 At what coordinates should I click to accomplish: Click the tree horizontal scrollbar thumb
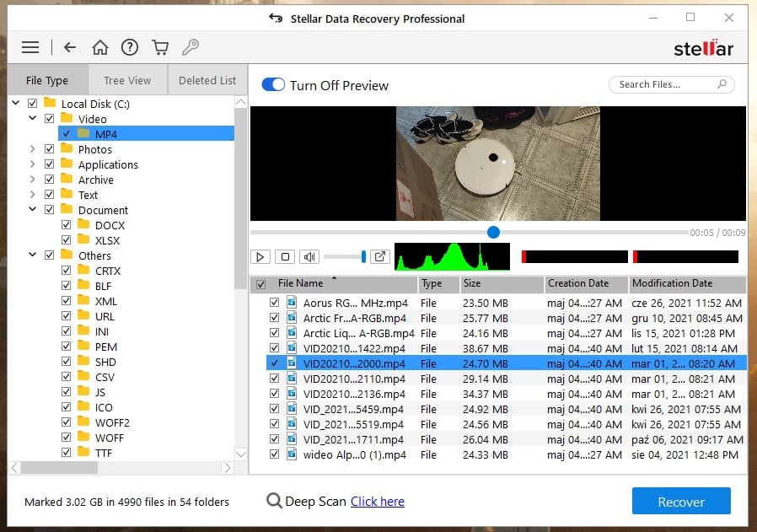(59, 468)
